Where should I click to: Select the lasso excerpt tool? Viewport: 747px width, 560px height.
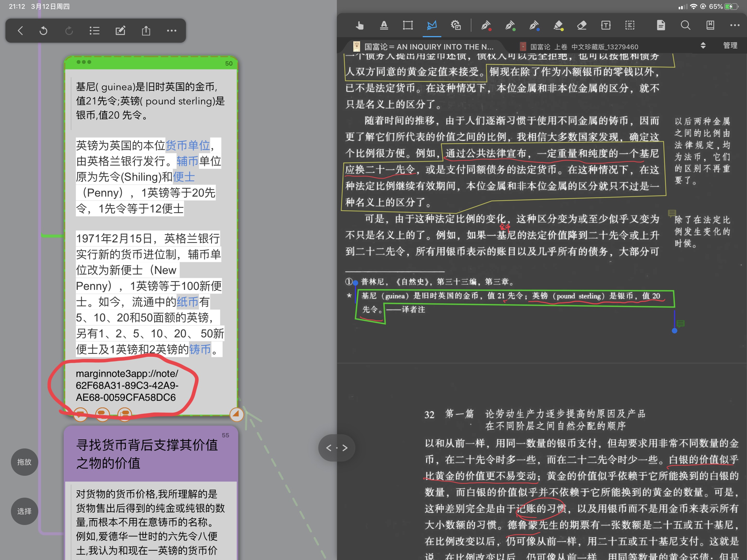point(431,25)
